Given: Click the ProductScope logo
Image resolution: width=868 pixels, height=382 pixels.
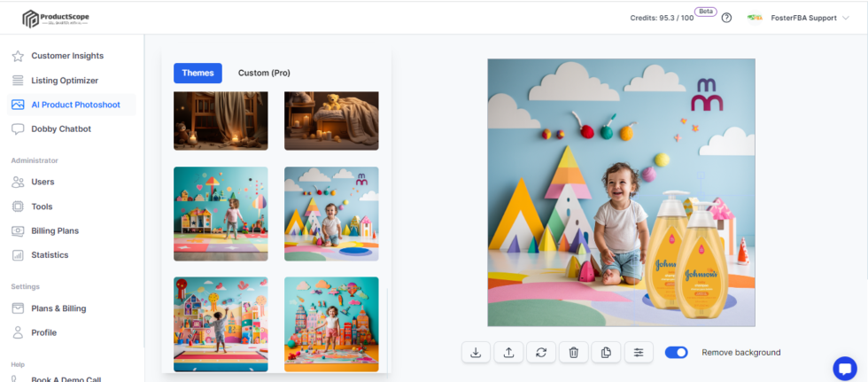Looking at the screenshot, I should (x=55, y=19).
